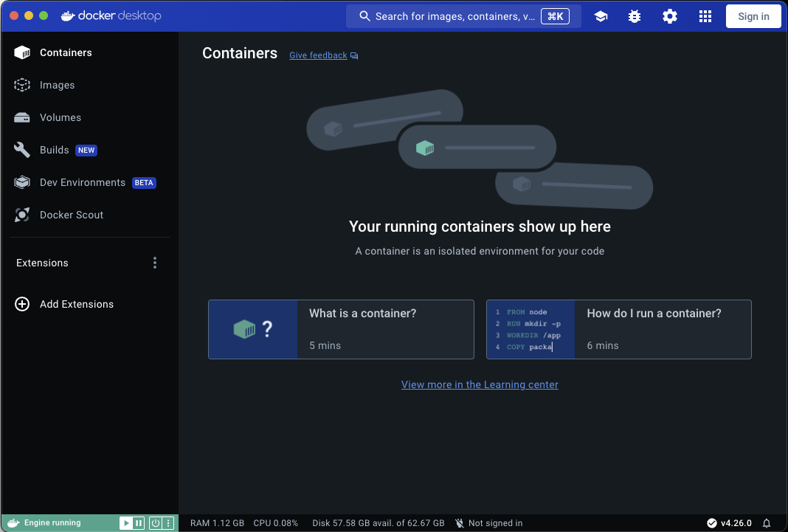Click the Containers cube icon in sidebar
This screenshot has width=788, height=532.
click(x=22, y=52)
